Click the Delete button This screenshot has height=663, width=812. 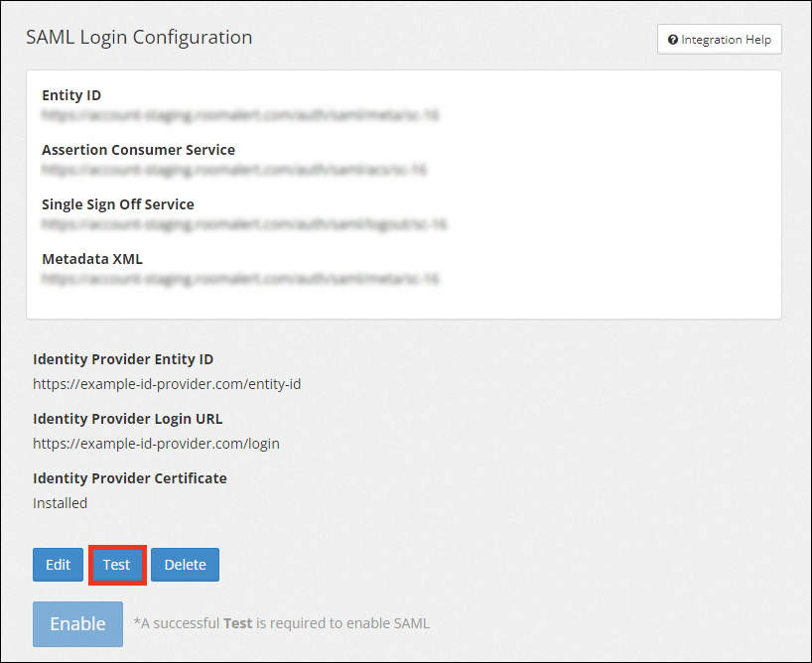coord(185,565)
